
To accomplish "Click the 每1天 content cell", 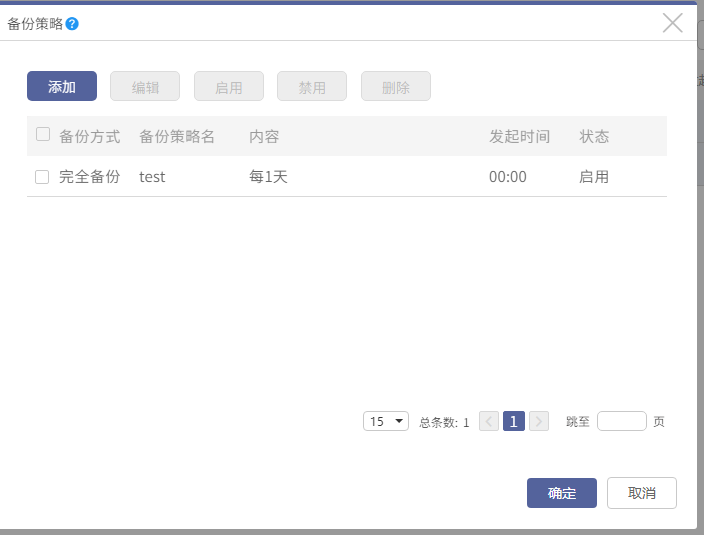I will [x=268, y=177].
